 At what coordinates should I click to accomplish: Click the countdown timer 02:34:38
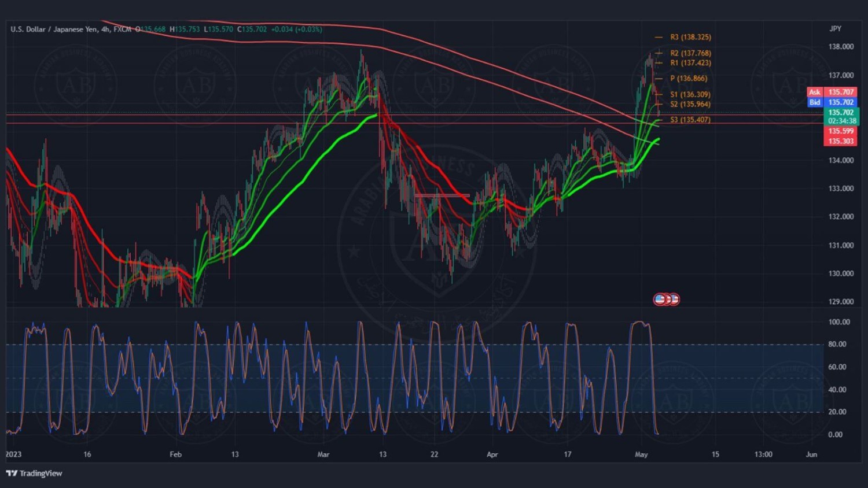(x=842, y=121)
